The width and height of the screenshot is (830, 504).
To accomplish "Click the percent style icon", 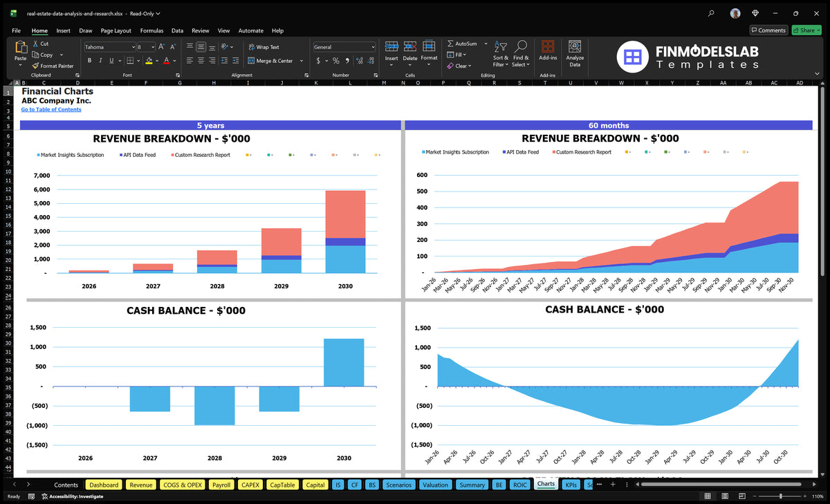I will pyautogui.click(x=336, y=61).
